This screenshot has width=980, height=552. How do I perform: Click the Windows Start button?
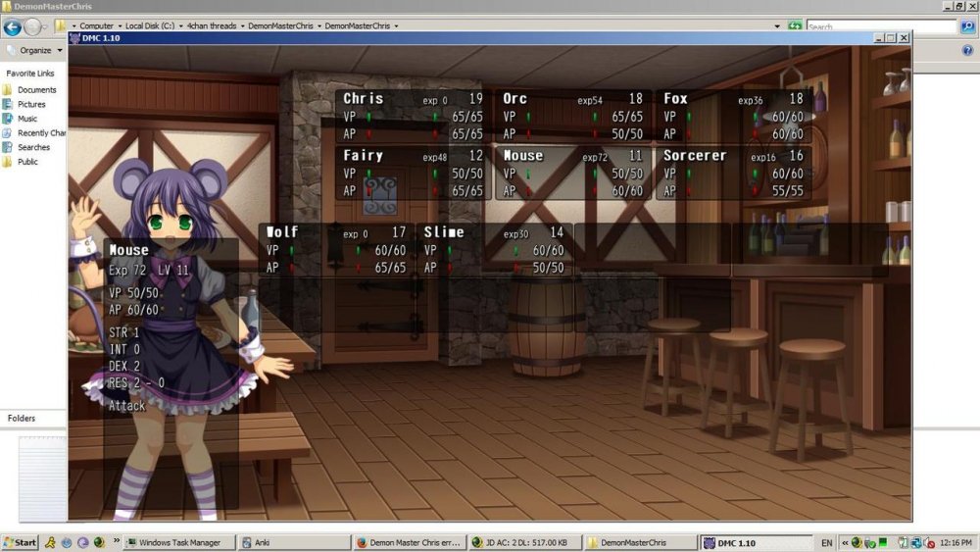pos(21,542)
